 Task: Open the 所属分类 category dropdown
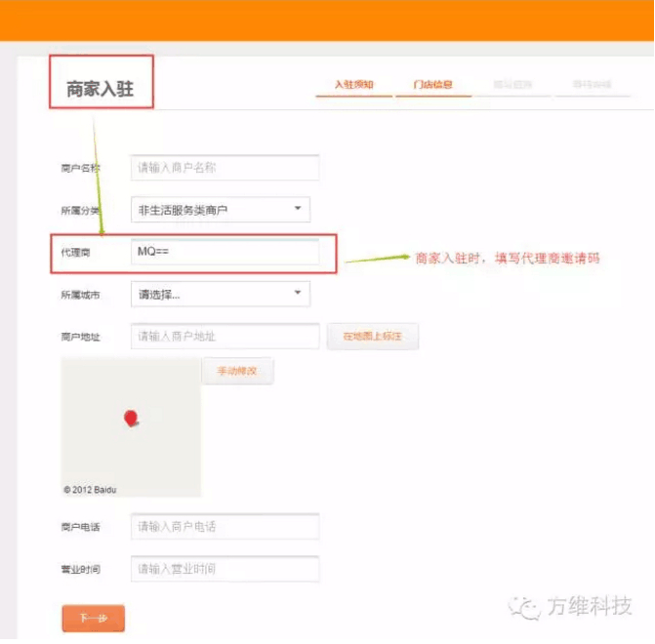[x=220, y=210]
